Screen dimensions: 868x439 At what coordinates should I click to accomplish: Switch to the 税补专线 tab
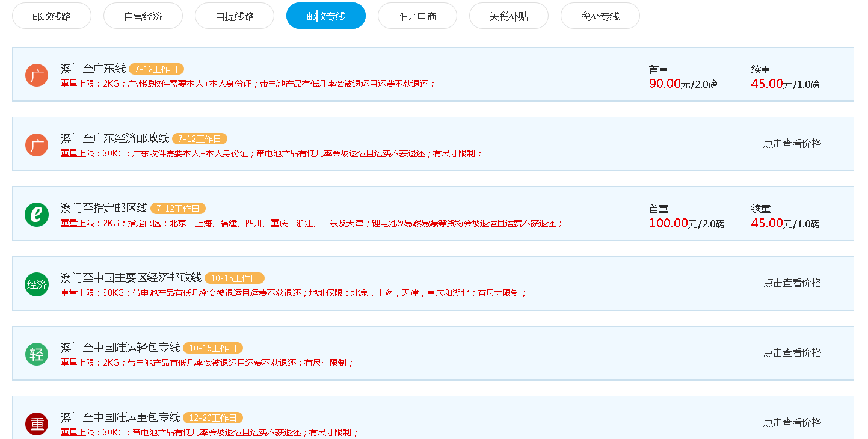600,16
